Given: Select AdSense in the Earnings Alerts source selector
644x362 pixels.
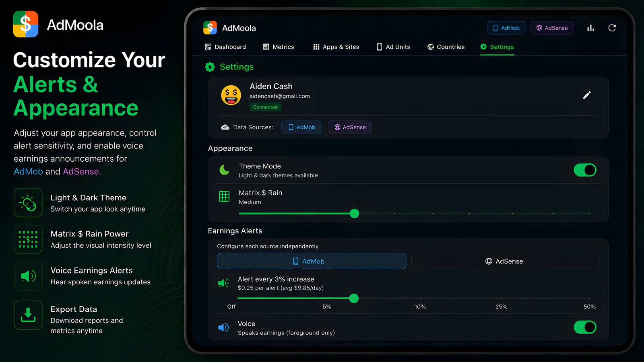Looking at the screenshot, I should [x=505, y=261].
